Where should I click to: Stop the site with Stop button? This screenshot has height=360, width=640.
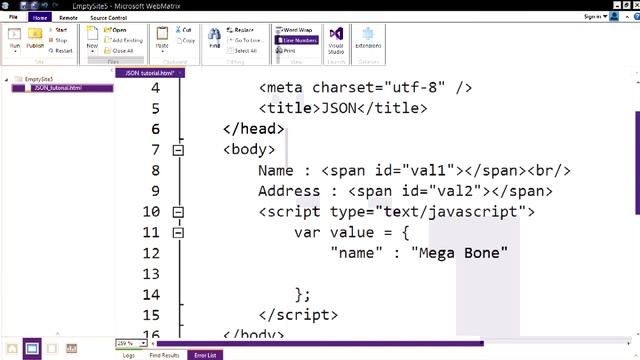58,40
